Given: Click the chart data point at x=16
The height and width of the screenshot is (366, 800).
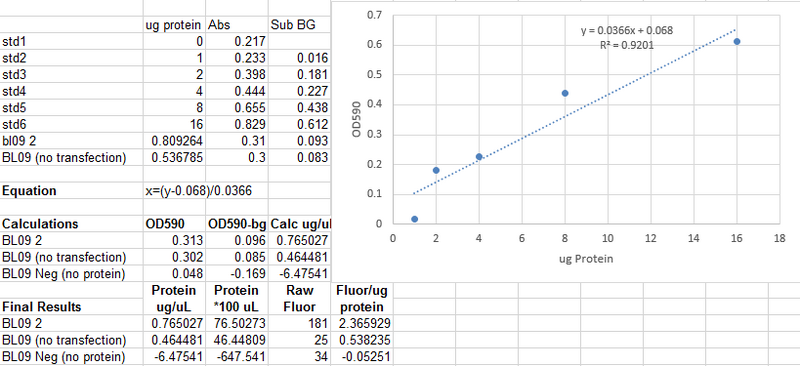Looking at the screenshot, I should 737,41.
